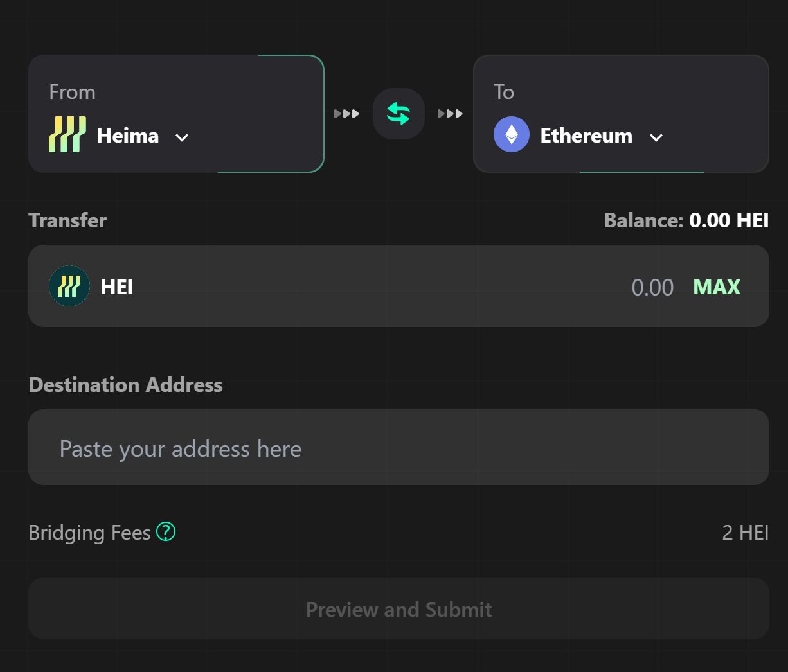
Task: Focus the Paste your address here field
Action: [x=398, y=448]
